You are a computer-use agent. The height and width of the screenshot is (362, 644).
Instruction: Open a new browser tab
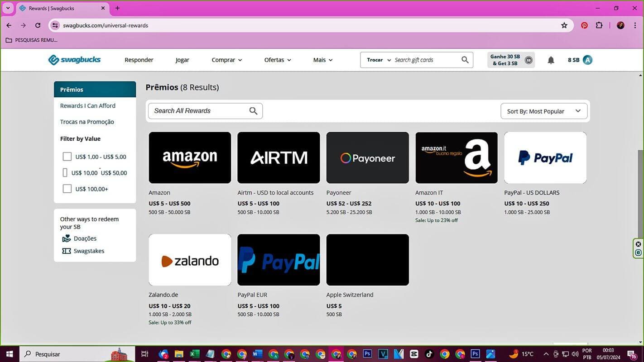tap(117, 8)
